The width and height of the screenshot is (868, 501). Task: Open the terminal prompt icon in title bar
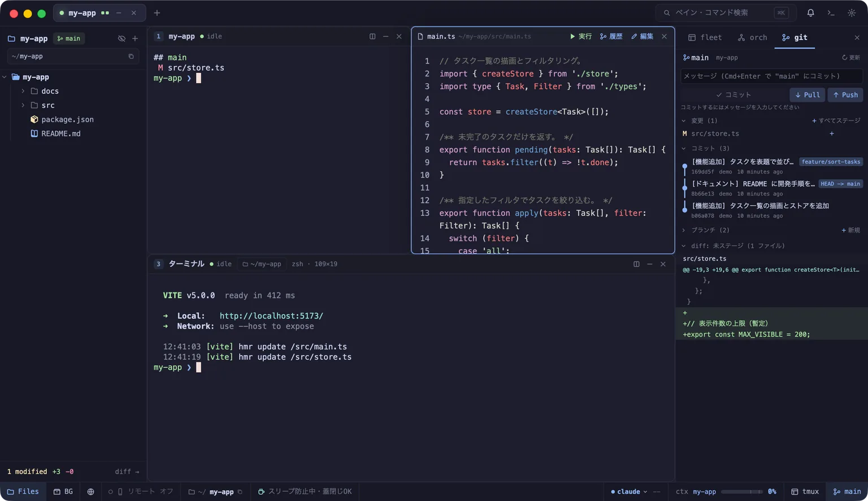[x=831, y=12]
